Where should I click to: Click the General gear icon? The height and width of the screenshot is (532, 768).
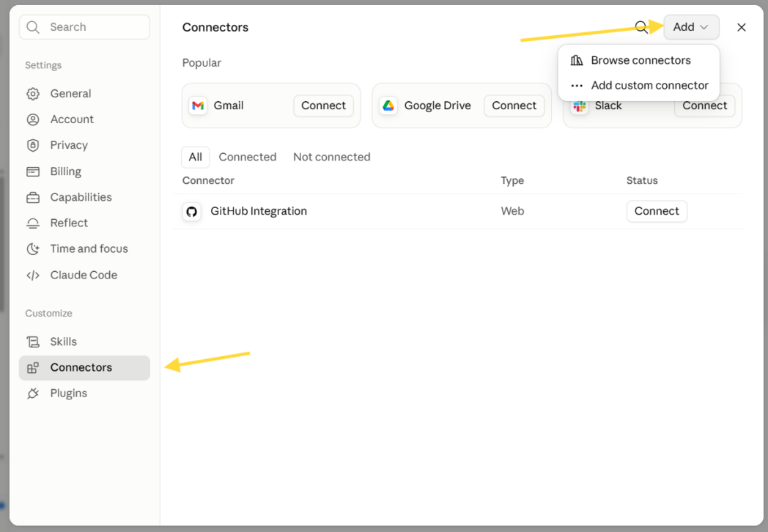[33, 94]
